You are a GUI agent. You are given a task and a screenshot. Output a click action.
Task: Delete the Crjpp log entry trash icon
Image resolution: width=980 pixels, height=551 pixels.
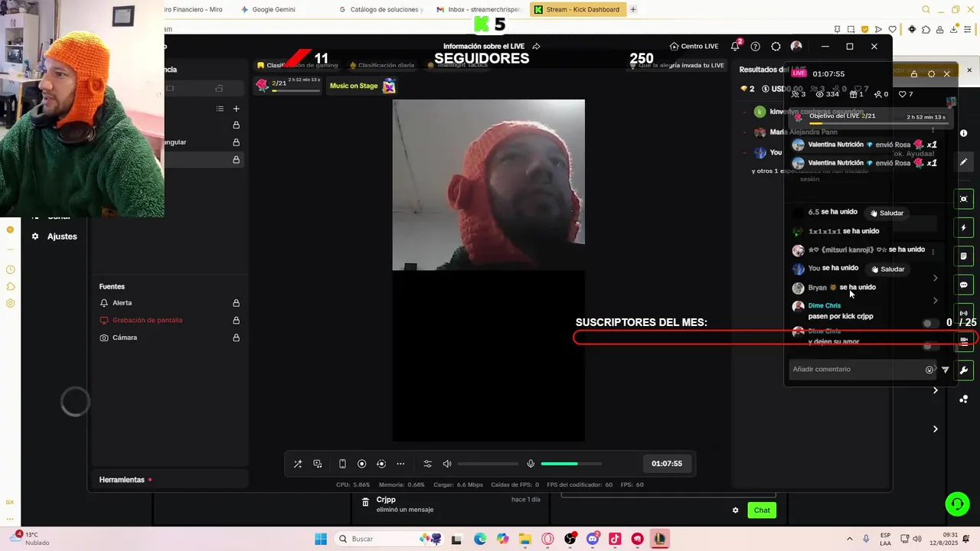point(366,502)
